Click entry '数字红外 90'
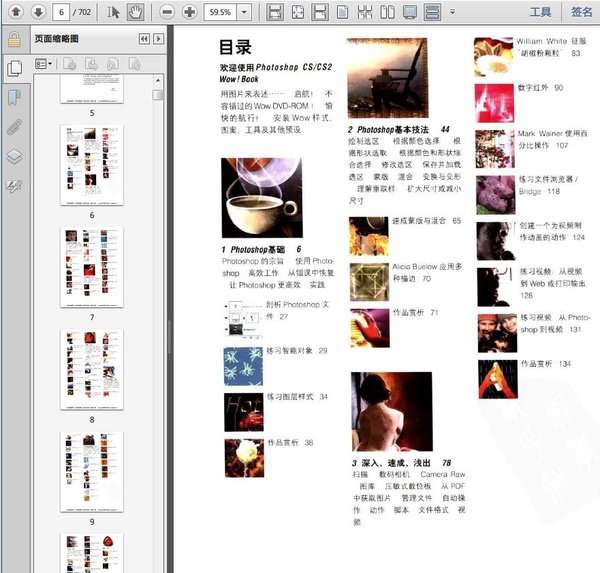600x573 pixels. 540,88
